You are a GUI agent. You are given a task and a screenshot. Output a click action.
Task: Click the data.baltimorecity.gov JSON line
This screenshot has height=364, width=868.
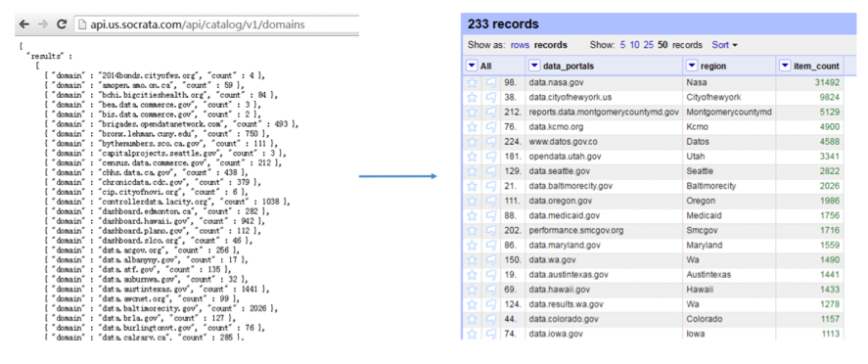[161, 308]
